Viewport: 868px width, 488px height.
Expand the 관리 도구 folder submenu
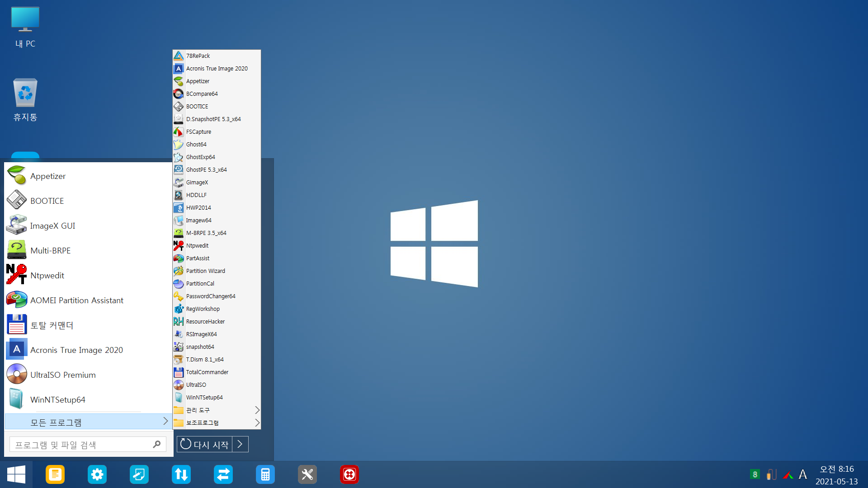tap(217, 410)
